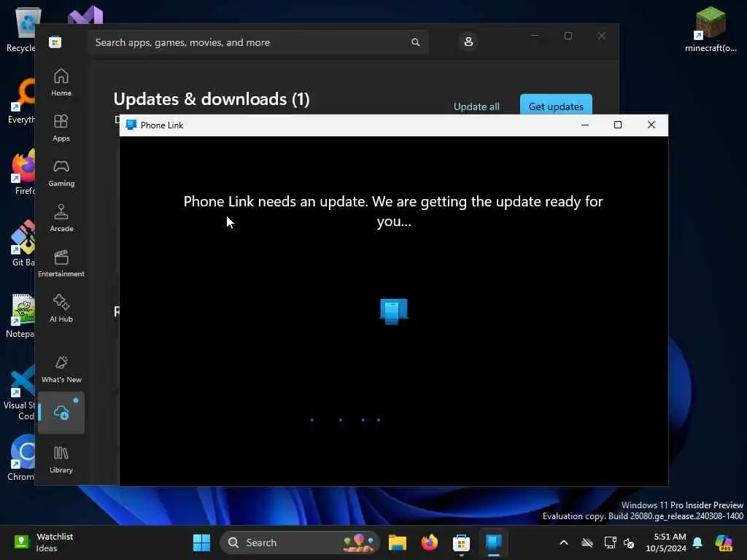Minimize the Microsoft Store window

(535, 36)
